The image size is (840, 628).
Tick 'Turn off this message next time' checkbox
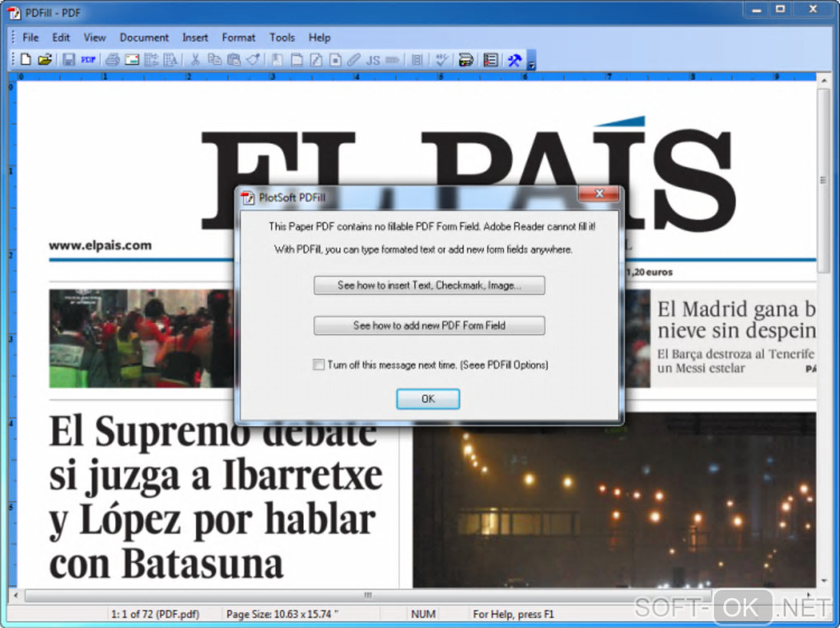coord(319,364)
